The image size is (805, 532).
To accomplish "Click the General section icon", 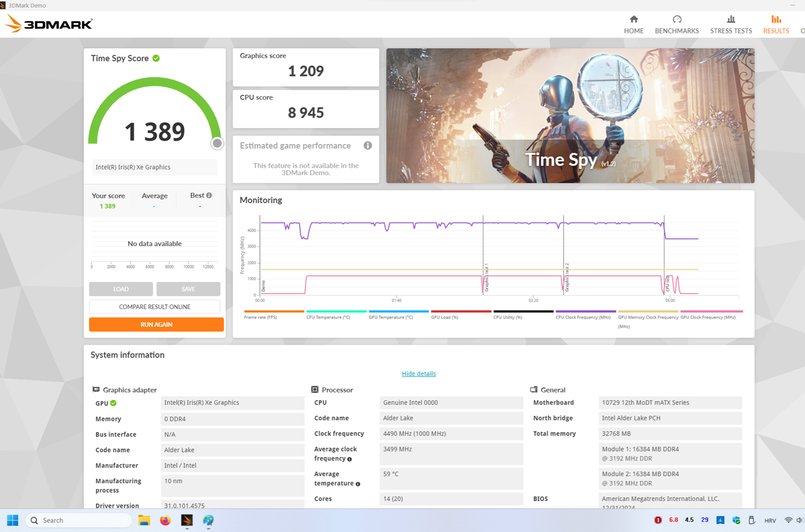I will point(534,390).
